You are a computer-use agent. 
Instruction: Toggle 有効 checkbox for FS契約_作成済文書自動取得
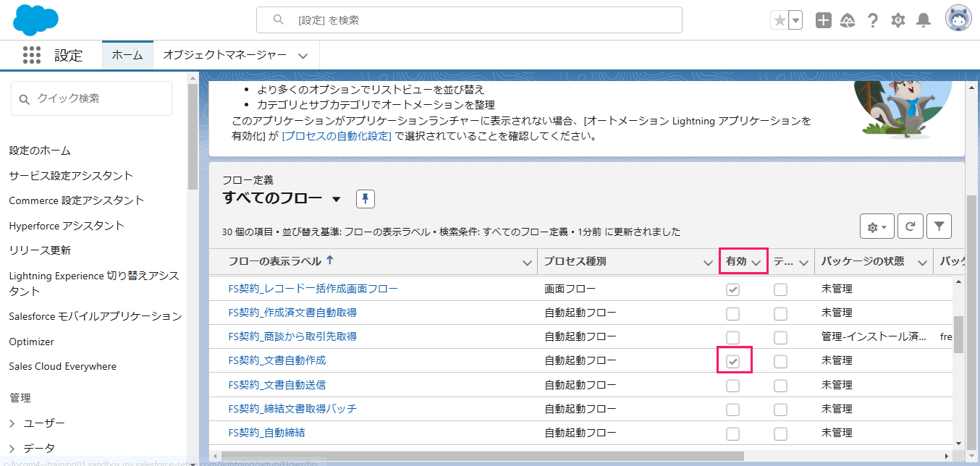pos(733,313)
